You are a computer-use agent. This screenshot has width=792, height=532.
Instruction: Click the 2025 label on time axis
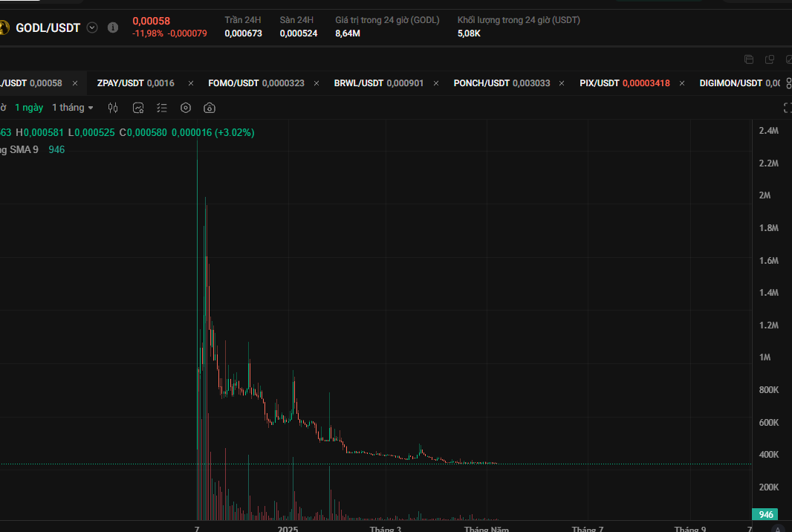tap(288, 529)
